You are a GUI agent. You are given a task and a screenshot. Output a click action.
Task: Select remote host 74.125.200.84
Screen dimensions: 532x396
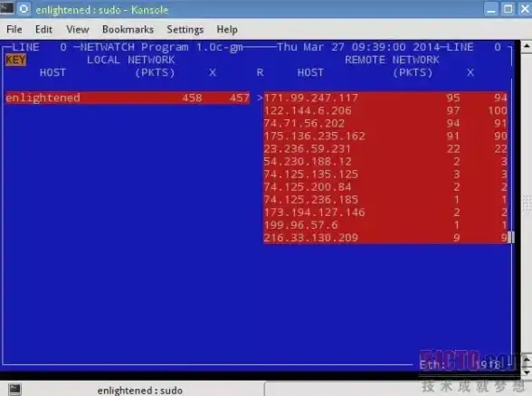(x=385, y=187)
